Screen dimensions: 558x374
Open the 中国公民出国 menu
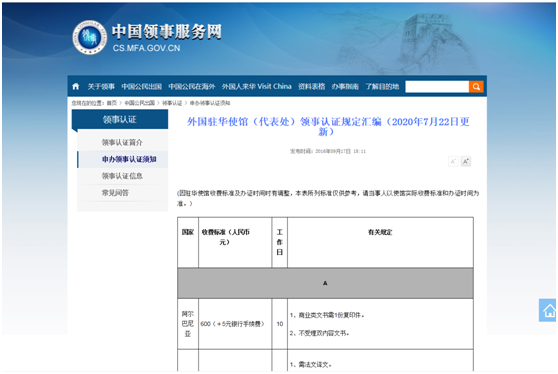click(x=142, y=86)
